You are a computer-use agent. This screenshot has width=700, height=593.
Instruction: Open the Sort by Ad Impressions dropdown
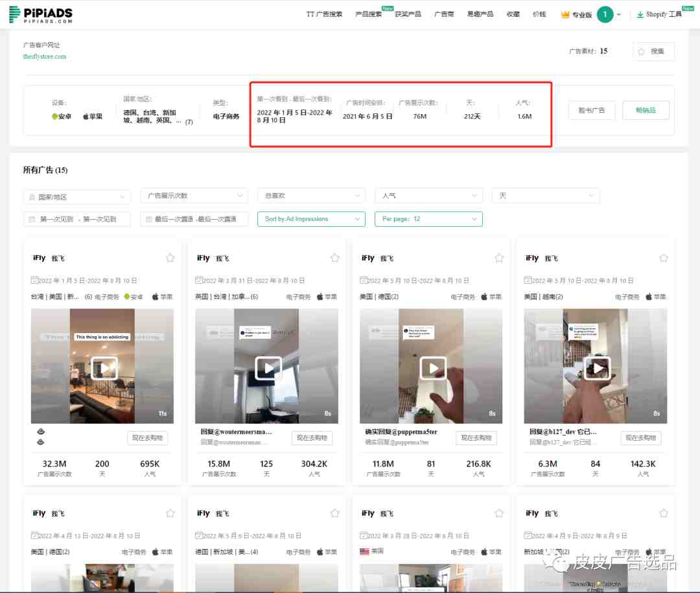coord(311,219)
